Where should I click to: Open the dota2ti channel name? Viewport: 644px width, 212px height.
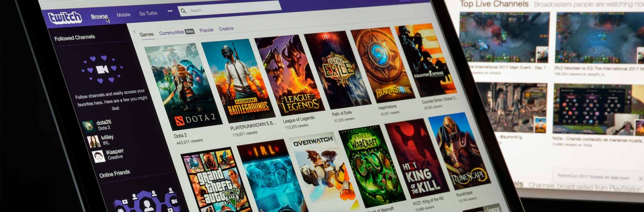(x=104, y=123)
